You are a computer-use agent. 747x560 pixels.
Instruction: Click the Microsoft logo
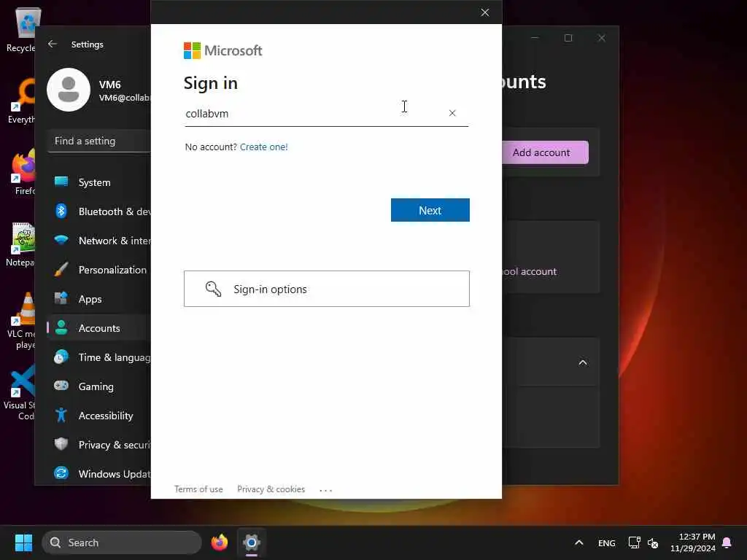click(222, 50)
